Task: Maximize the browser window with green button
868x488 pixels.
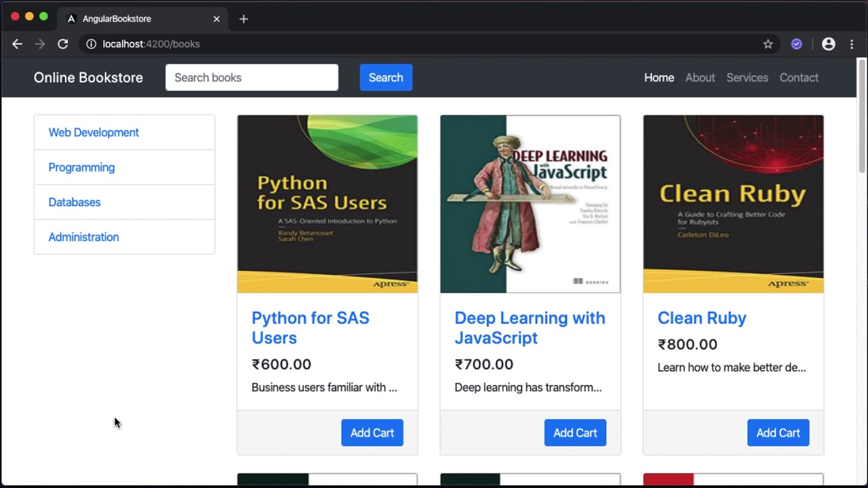Action: (x=43, y=16)
